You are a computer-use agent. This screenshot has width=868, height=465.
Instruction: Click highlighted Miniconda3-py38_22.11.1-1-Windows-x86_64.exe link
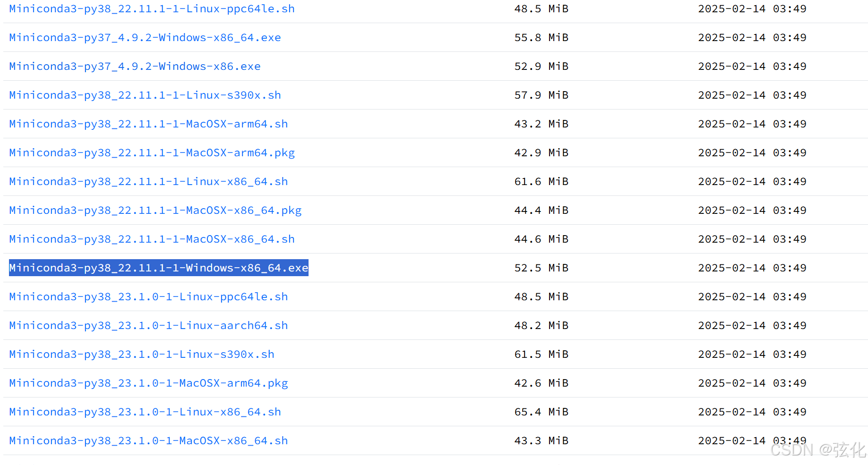(159, 268)
